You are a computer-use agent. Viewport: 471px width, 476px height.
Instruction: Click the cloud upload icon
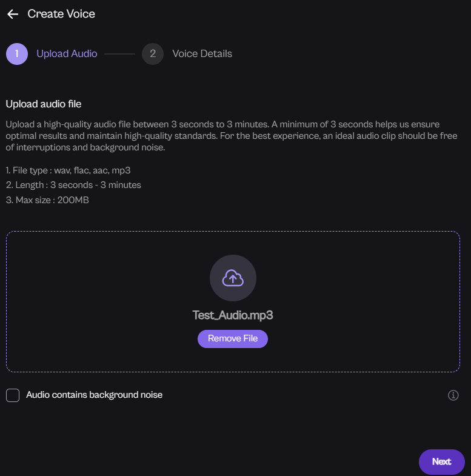233,278
